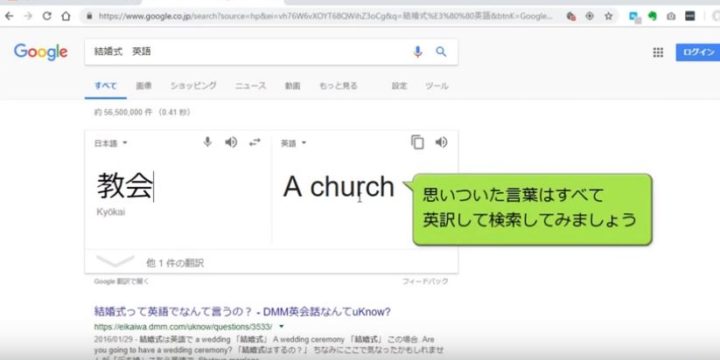720x360 pixels.
Task: Click the 約 56,500,000 件 result count
Action: coord(142,112)
